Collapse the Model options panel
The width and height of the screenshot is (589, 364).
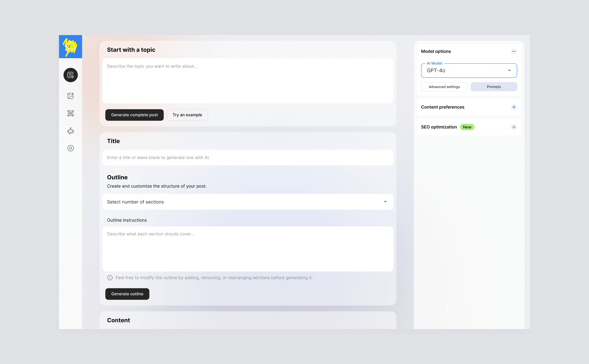click(514, 51)
